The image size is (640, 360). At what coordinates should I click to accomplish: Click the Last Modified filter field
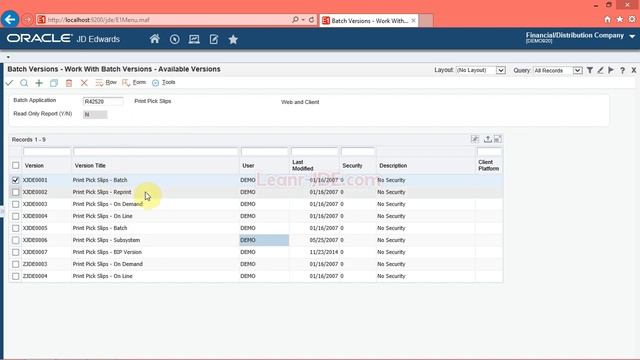315,152
